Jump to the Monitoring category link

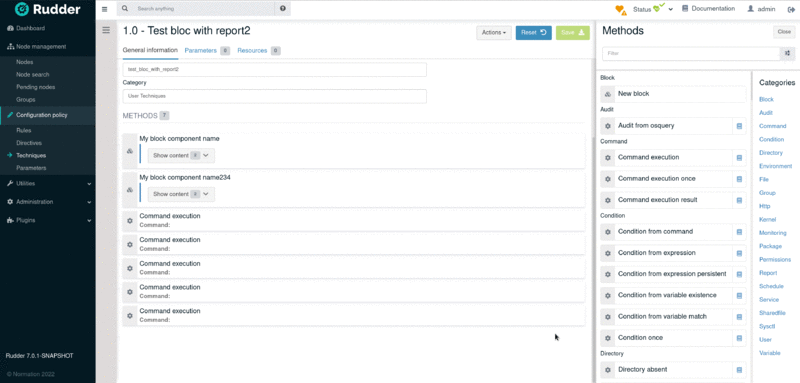coord(772,233)
